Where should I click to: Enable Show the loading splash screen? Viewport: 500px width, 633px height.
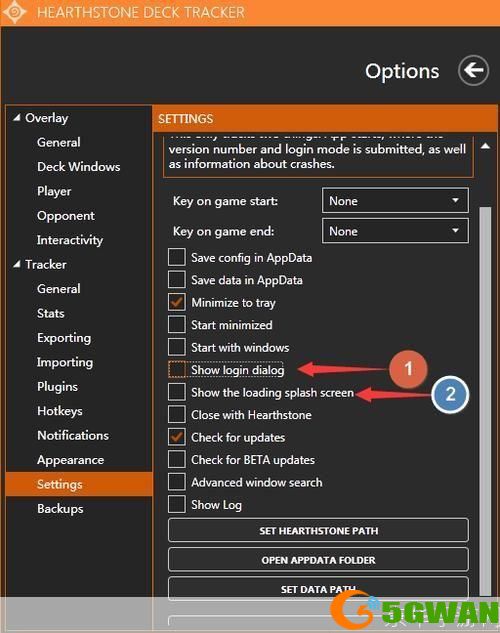177,392
